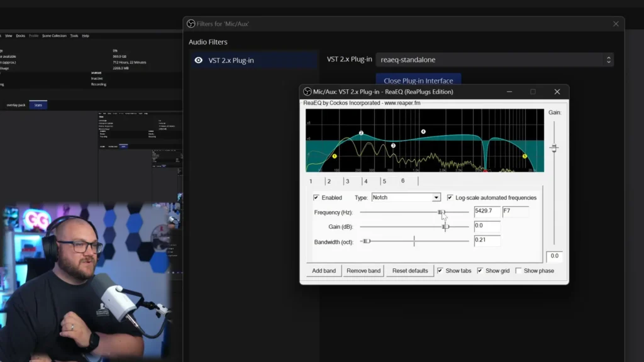Click the Gain (dB) slider handle
The height and width of the screenshot is (362, 644).
(x=446, y=226)
